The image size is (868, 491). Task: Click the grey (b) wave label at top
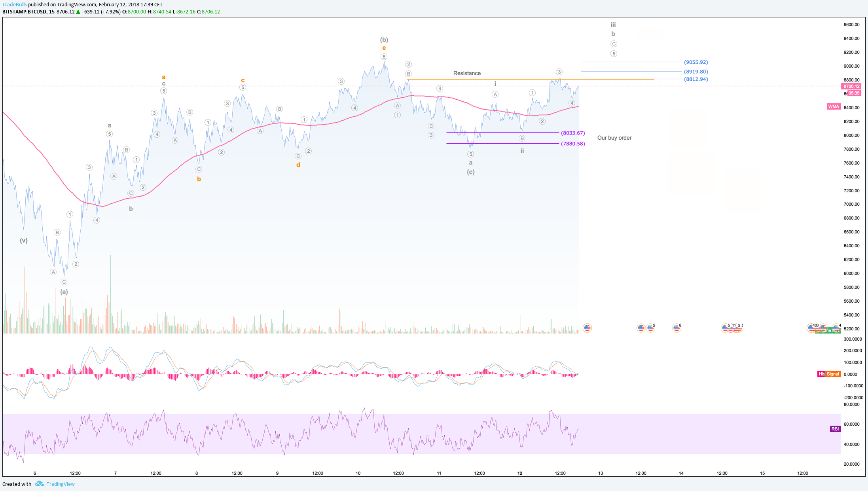click(x=384, y=40)
